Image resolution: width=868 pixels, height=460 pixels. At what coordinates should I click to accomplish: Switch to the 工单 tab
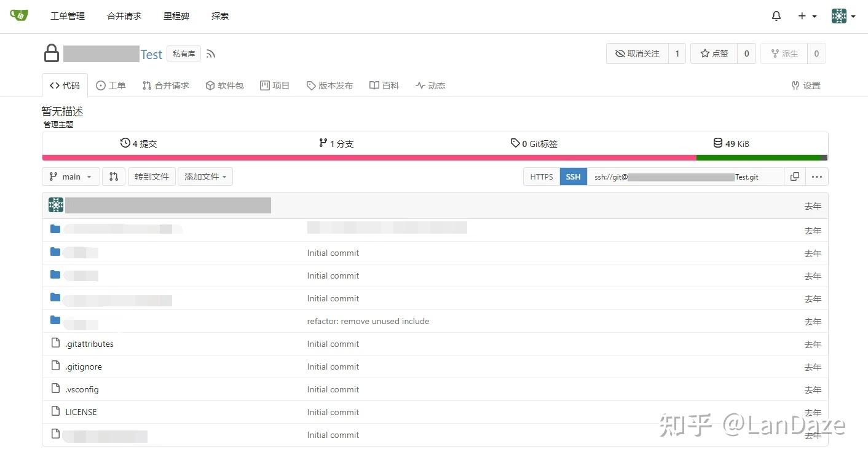pos(111,85)
